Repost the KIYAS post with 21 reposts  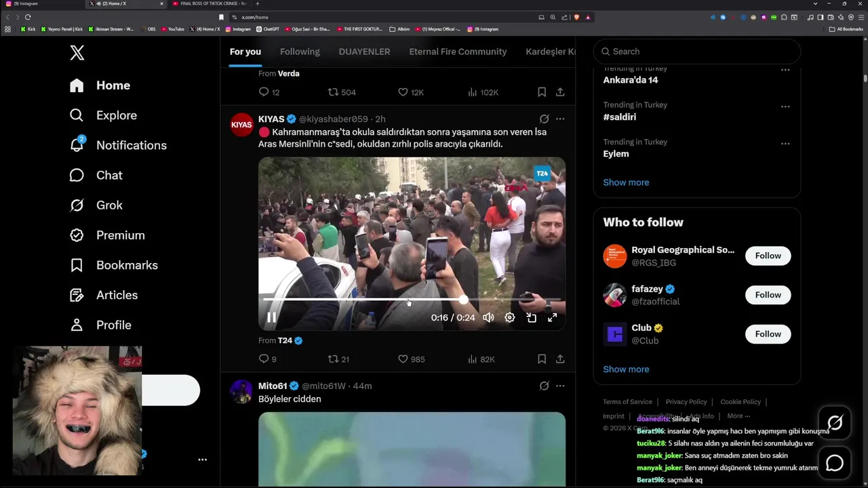[x=333, y=359]
